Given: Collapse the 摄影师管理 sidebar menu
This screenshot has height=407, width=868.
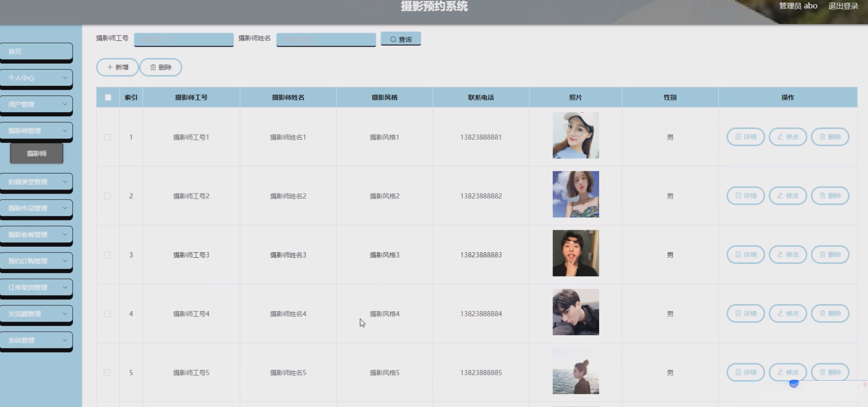Looking at the screenshot, I should (36, 131).
